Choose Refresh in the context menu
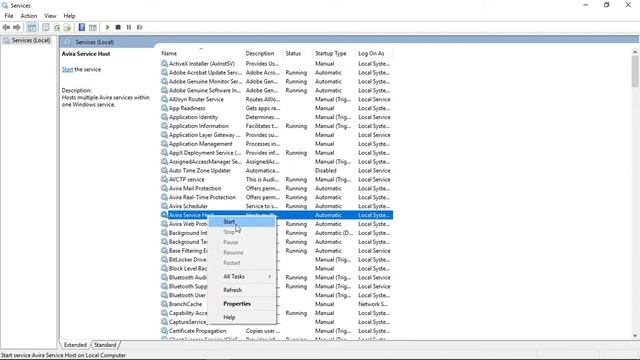 point(242,290)
